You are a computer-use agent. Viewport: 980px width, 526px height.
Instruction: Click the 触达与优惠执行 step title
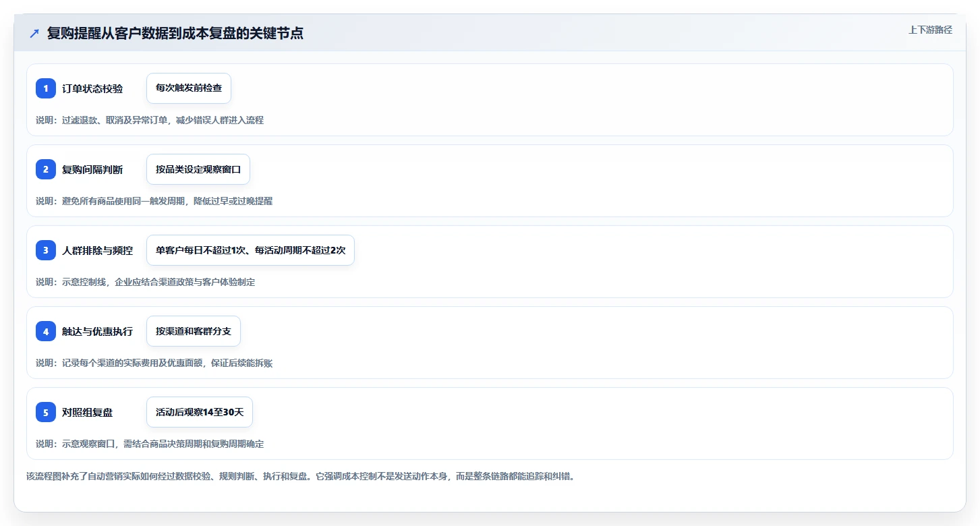click(x=98, y=331)
